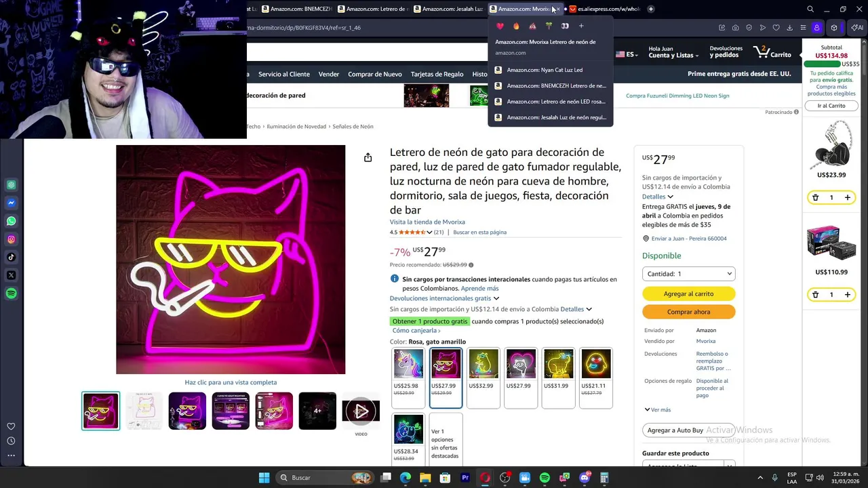Open Windows Start menu

click(264, 478)
